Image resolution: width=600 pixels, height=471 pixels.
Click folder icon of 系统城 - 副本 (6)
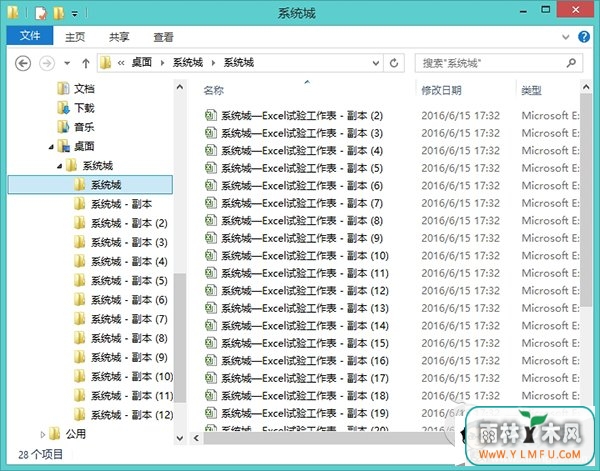click(79, 300)
